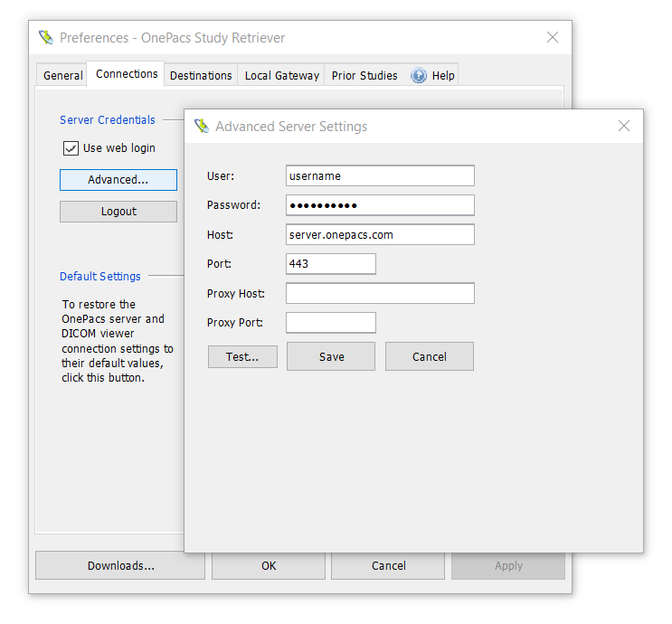Open the Help tab
This screenshot has width=672, height=624.
pyautogui.click(x=432, y=75)
